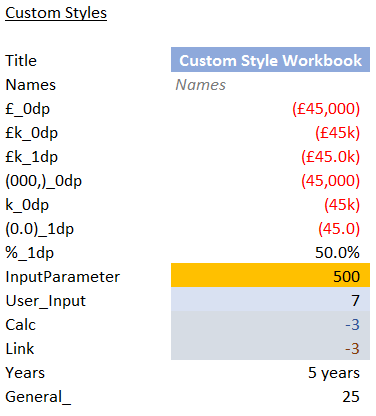The image size is (376, 416).
Task: Click the Custom Styles heading
Action: (56, 13)
